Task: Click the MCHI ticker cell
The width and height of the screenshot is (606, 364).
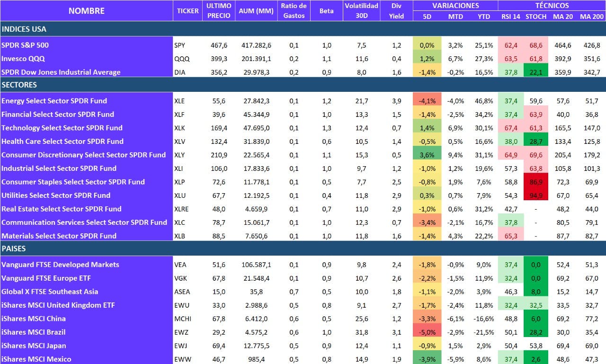Action: coord(187,318)
